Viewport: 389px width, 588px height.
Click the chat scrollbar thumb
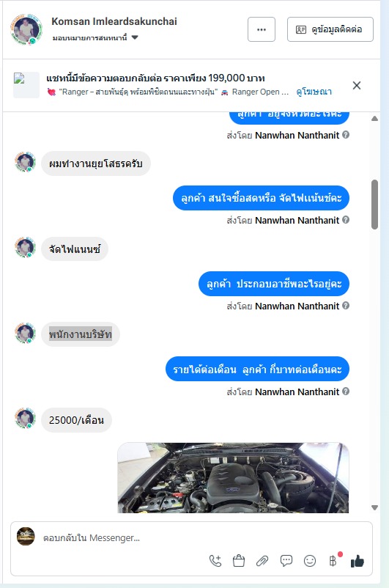[x=374, y=205]
